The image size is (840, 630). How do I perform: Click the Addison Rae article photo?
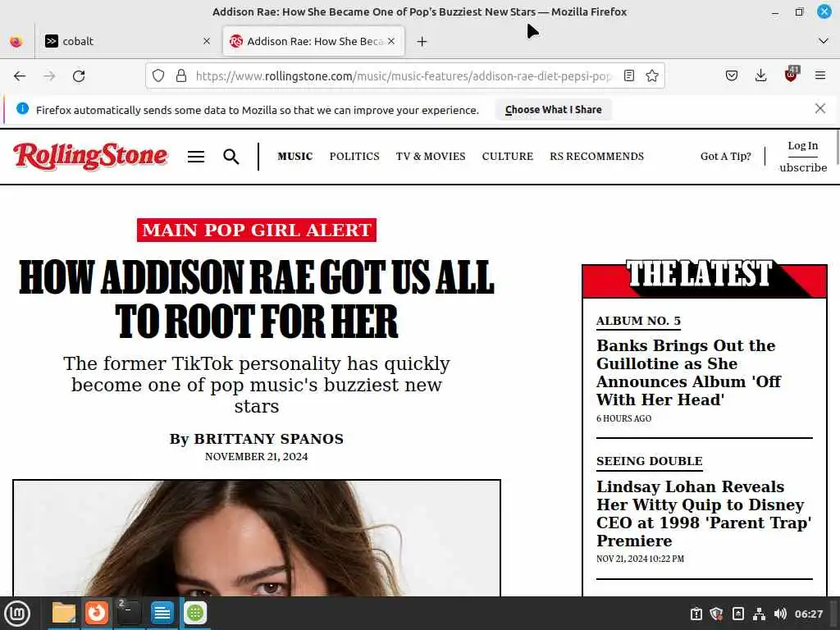(257, 538)
